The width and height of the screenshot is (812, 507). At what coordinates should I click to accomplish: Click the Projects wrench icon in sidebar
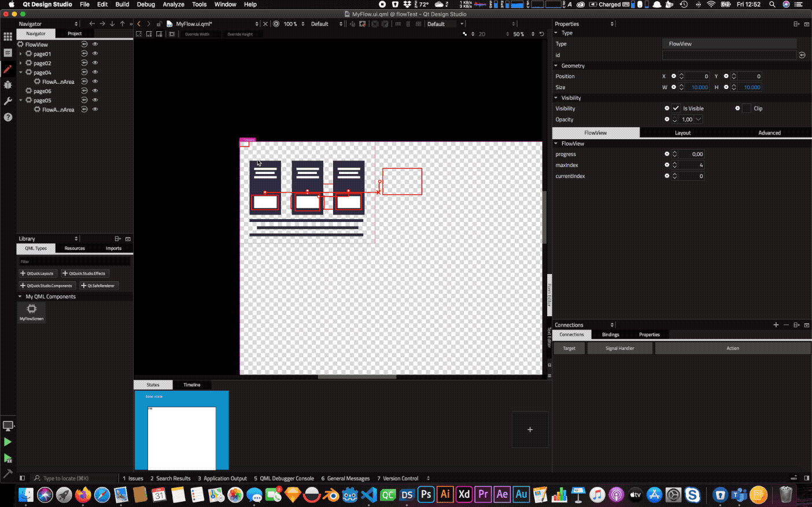pyautogui.click(x=8, y=101)
